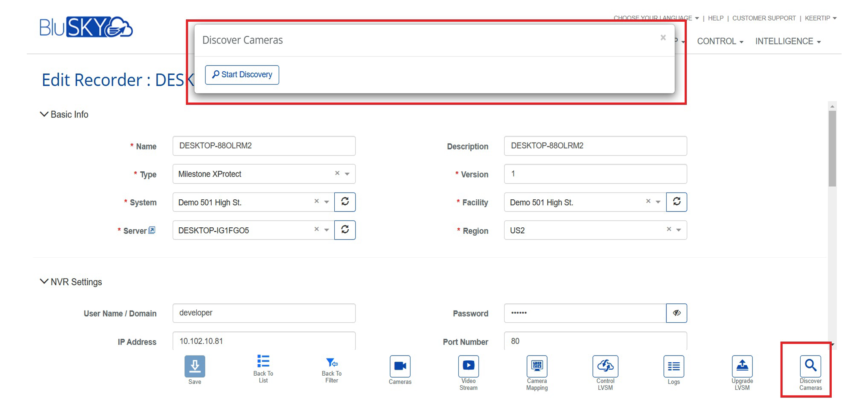
Task: Collapse the NVR Settings section
Action: tap(44, 282)
